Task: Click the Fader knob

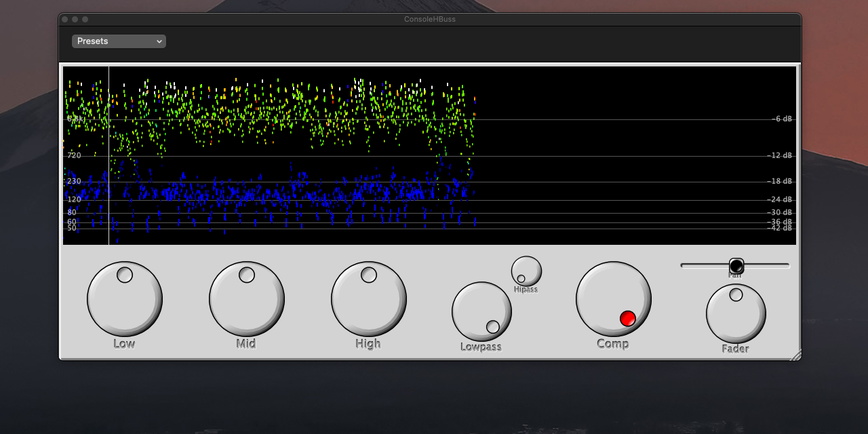Action: [x=736, y=314]
